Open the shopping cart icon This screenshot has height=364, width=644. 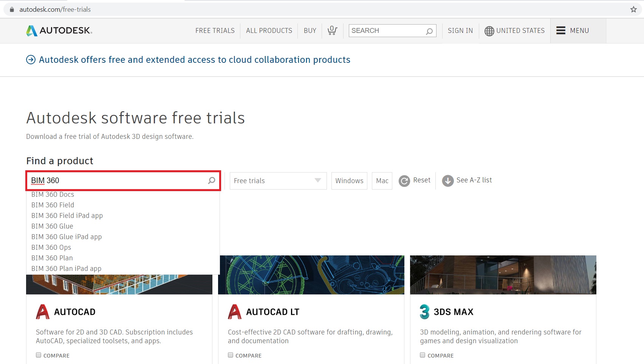pos(332,31)
